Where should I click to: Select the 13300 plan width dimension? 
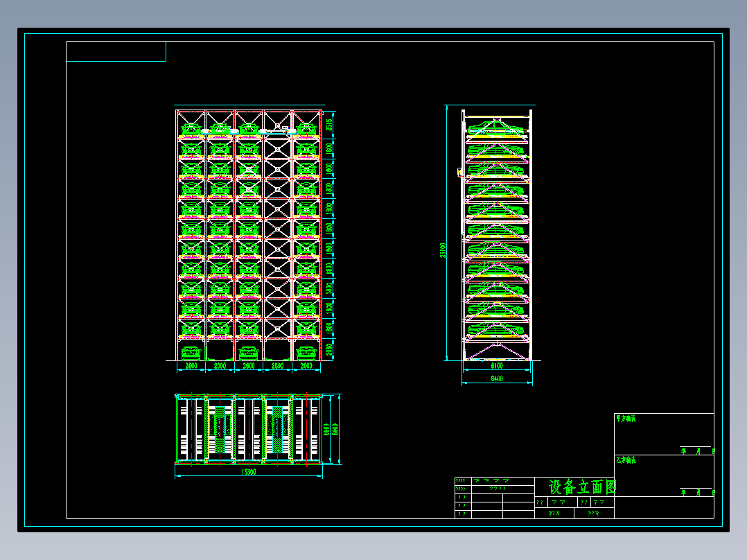pos(249,472)
